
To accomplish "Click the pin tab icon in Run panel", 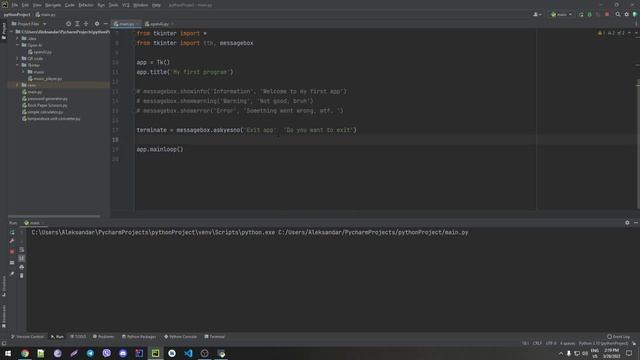I will tap(12, 274).
